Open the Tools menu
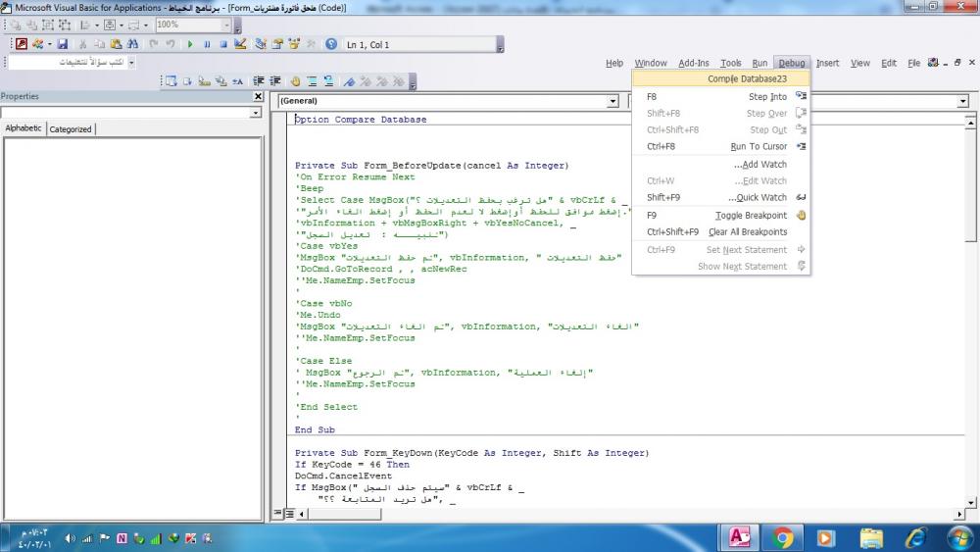This screenshot has width=980, height=552. 731,63
